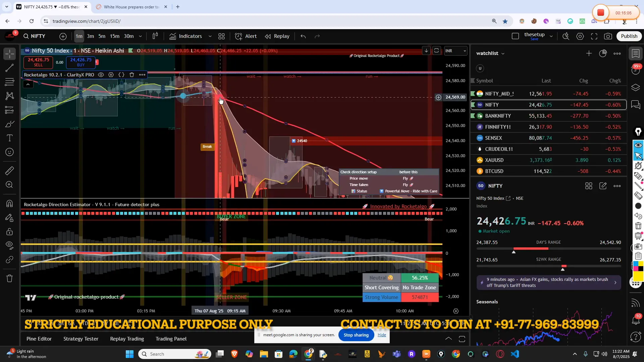Open the emoji icons tool
This screenshot has width=644, height=362.
point(10,152)
